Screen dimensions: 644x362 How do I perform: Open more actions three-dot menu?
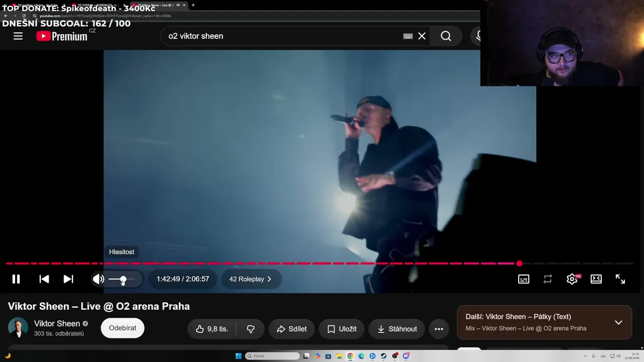coord(439,329)
